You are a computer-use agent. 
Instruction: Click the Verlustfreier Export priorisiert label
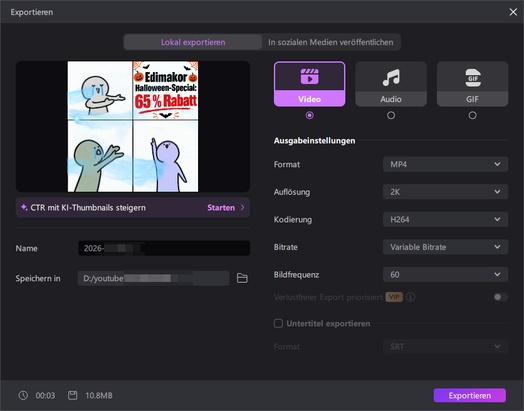(x=328, y=297)
